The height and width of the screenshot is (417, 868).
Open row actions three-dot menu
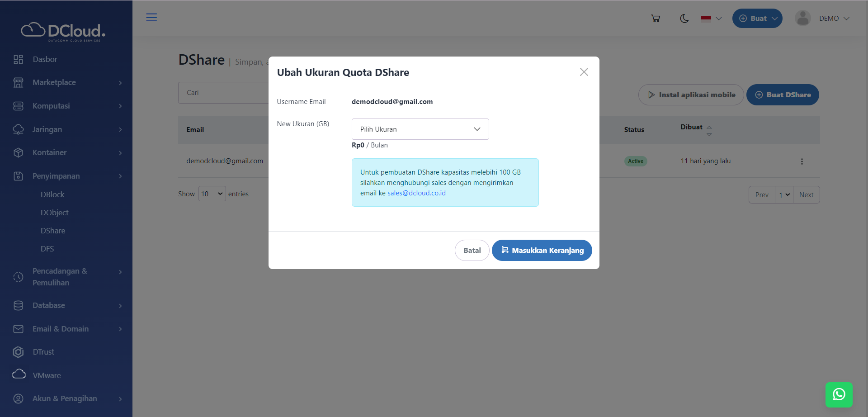pyautogui.click(x=802, y=161)
